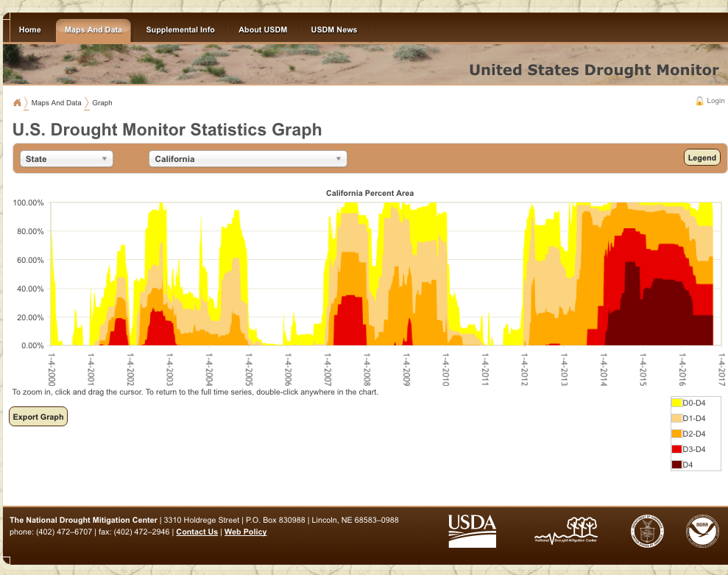Image resolution: width=728 pixels, height=575 pixels.
Task: Click the National Drought Mitigation Center logo
Action: click(x=567, y=530)
